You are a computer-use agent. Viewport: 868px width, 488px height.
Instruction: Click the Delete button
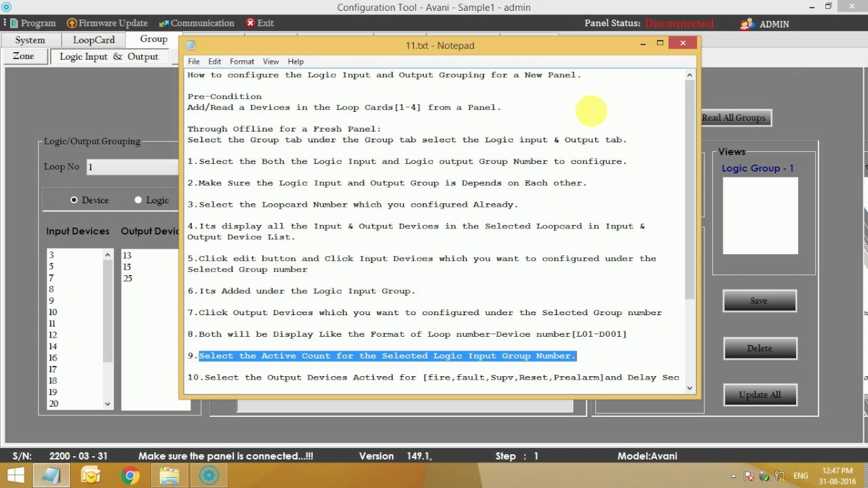(759, 348)
